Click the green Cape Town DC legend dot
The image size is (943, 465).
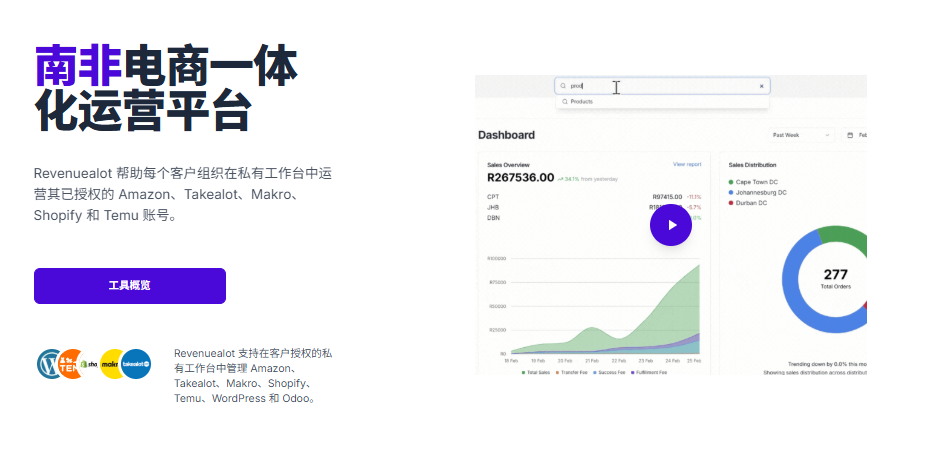pos(731,182)
